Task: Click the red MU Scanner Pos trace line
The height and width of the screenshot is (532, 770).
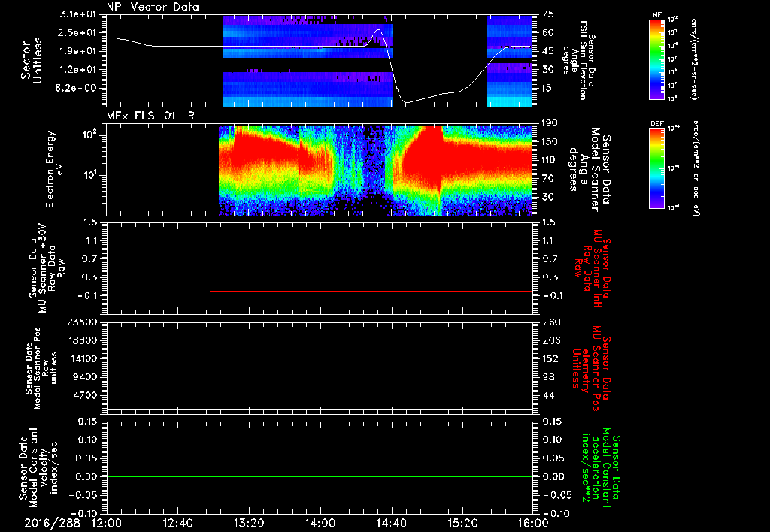Action: [x=371, y=382]
